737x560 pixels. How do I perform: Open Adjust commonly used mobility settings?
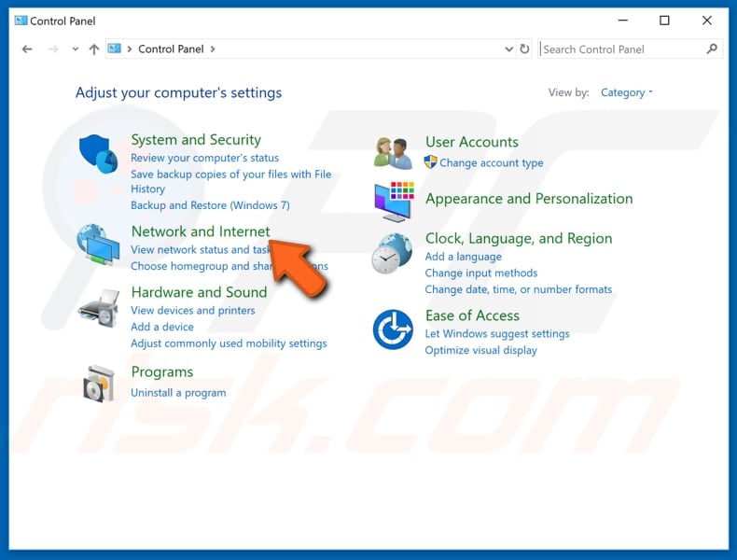[x=229, y=343]
